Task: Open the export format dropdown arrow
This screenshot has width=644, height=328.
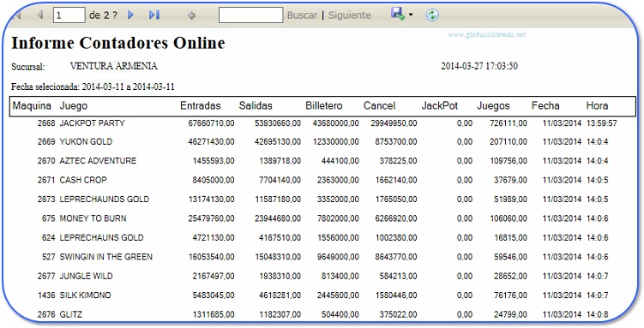Action: coord(411,15)
